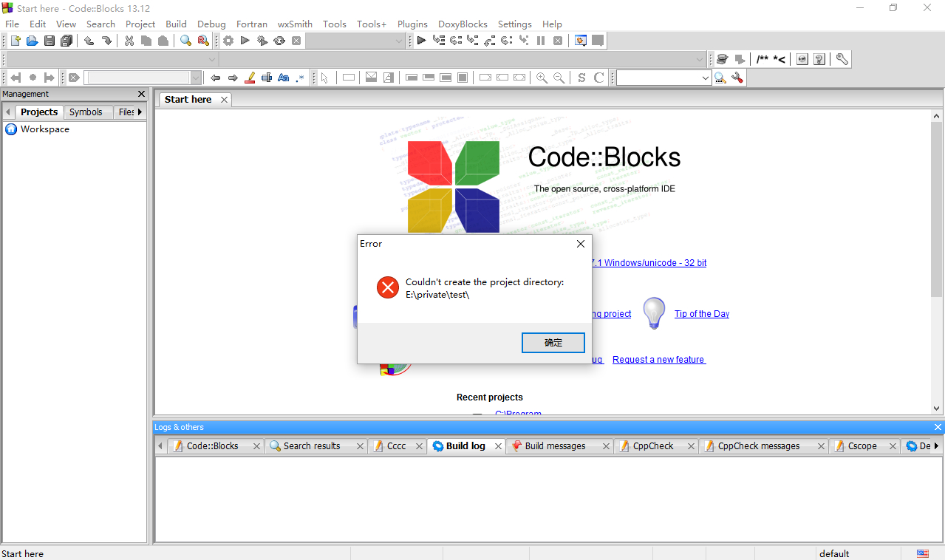Open DoxyBlocks preferences wrench icon
The image size is (945, 560).
coord(842,59)
